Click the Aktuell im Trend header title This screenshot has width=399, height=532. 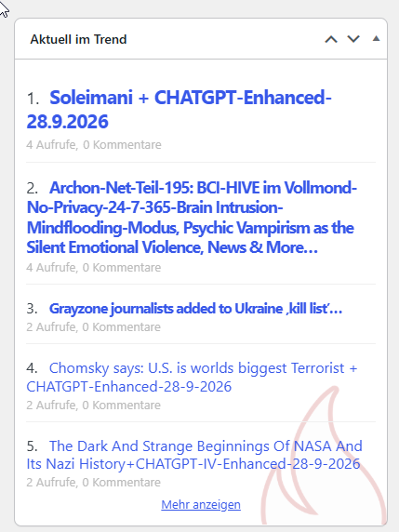click(78, 39)
